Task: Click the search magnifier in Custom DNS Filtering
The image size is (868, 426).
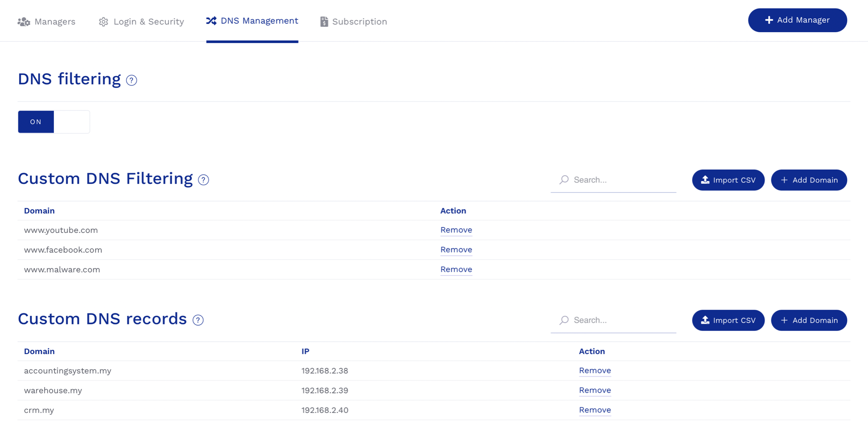Action: point(564,180)
